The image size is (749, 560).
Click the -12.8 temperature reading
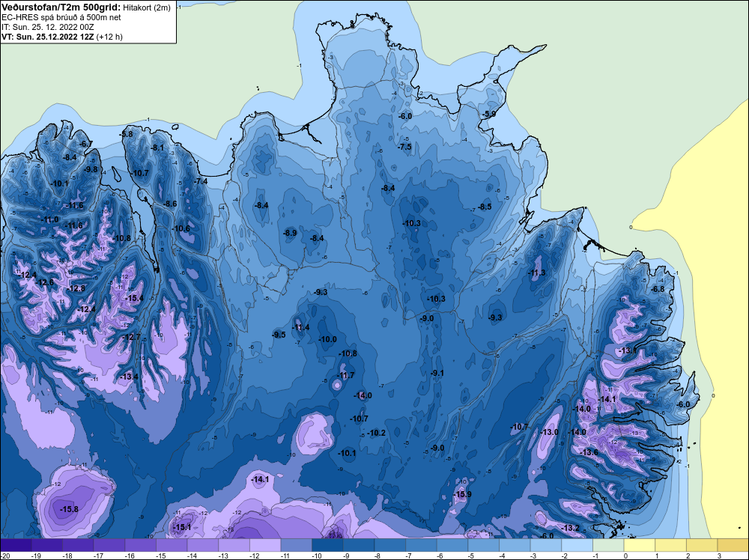click(76, 288)
